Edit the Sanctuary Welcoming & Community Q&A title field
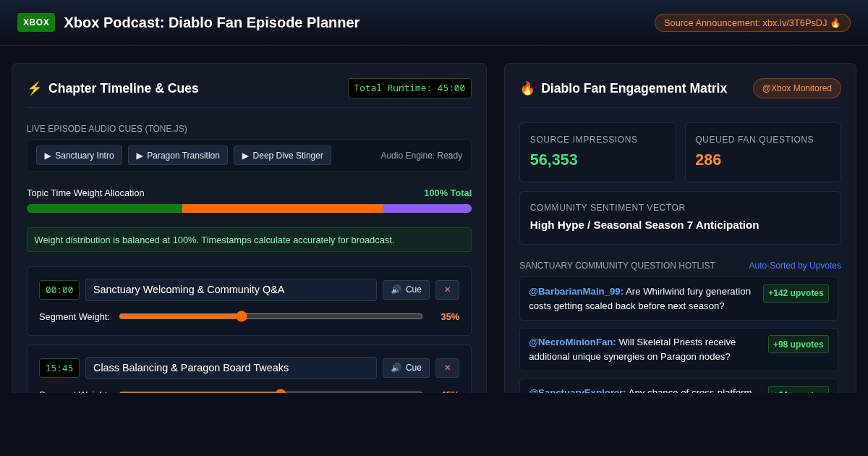Image resolution: width=868 pixels, height=456 pixels. (231, 290)
